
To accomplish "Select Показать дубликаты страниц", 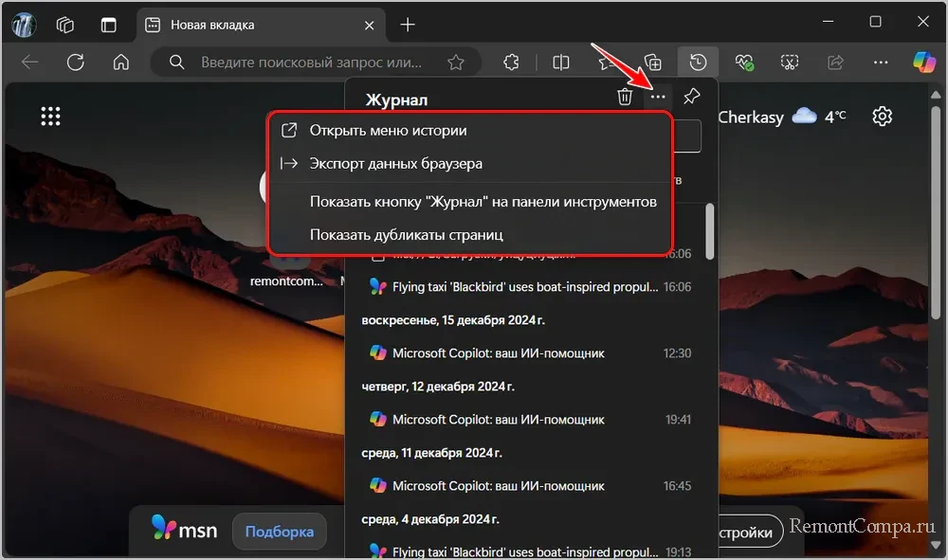I will tap(470, 234).
